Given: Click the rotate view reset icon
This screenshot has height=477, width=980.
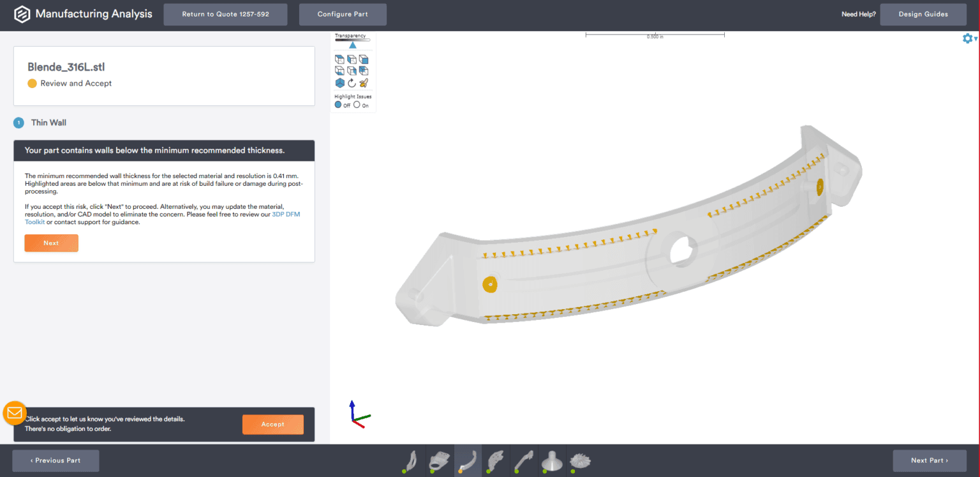Looking at the screenshot, I should 352,82.
